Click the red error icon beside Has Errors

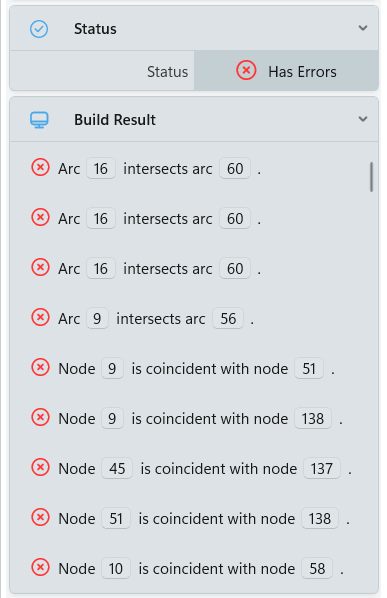point(246,71)
